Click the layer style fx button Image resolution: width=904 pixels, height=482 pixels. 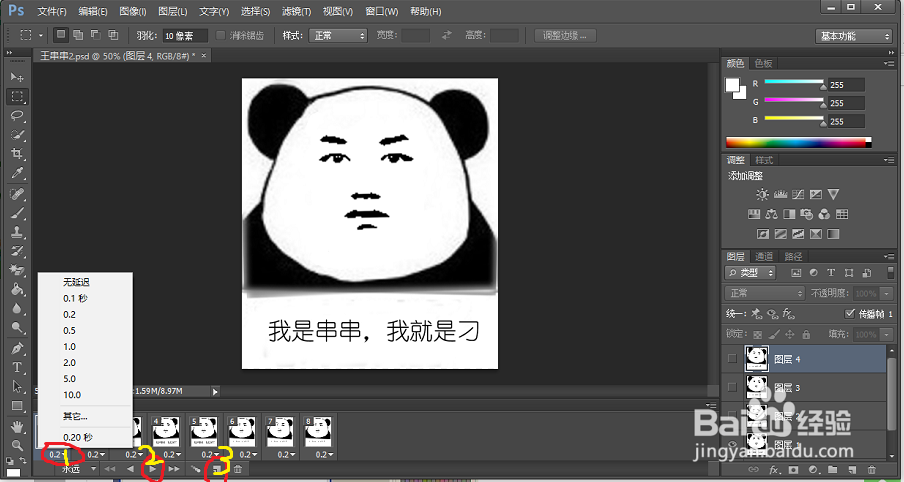(x=774, y=470)
